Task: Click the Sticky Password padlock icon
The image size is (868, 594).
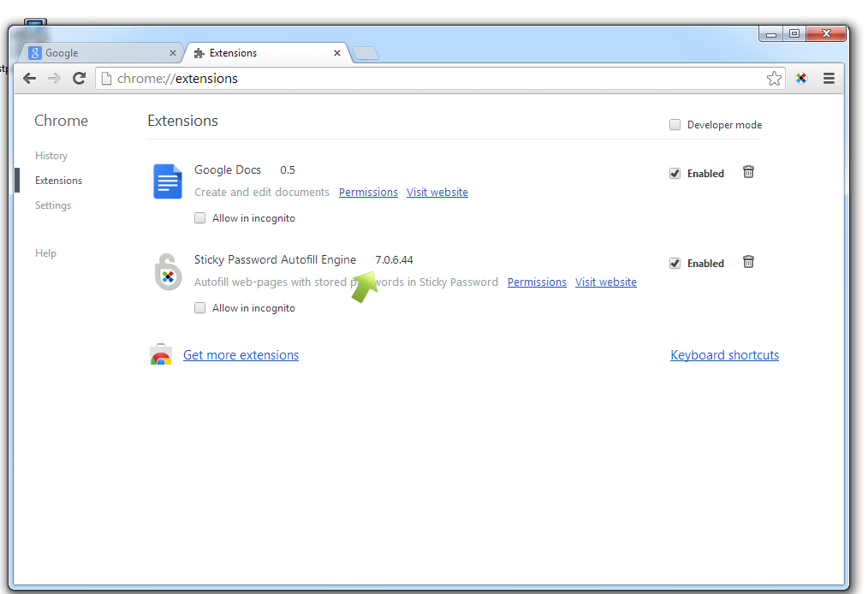Action: click(x=168, y=272)
